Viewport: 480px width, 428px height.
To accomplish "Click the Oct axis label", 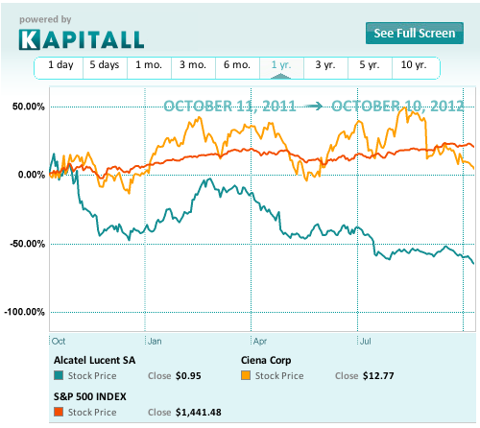I will pyautogui.click(x=59, y=341).
